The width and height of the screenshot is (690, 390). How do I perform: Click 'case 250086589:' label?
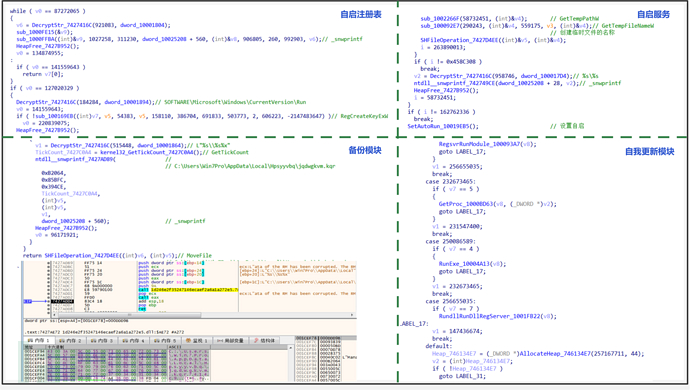(x=451, y=241)
